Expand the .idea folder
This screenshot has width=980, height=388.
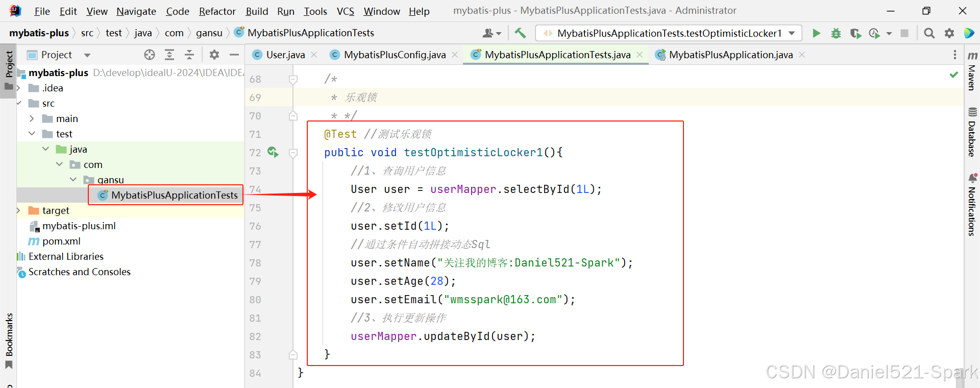point(19,88)
